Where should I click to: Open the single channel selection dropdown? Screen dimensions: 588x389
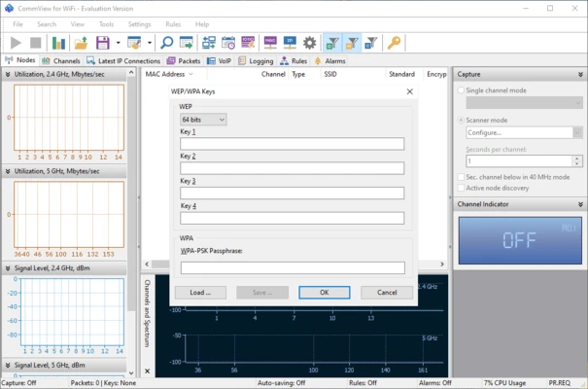[524, 103]
